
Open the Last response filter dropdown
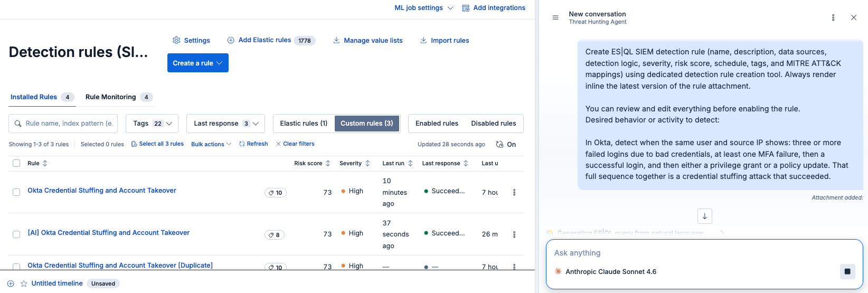click(225, 124)
